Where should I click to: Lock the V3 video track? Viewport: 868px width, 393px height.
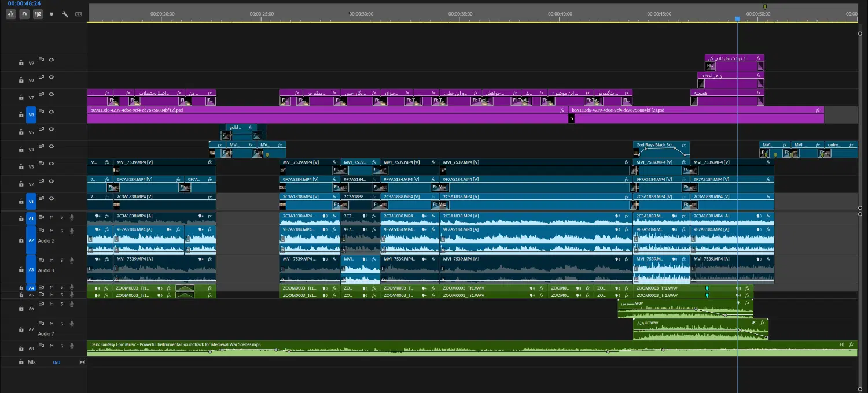click(21, 166)
